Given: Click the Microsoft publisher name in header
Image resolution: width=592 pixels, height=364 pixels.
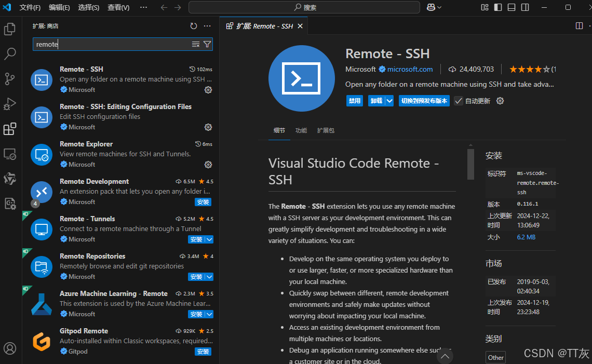Looking at the screenshot, I should 360,69.
